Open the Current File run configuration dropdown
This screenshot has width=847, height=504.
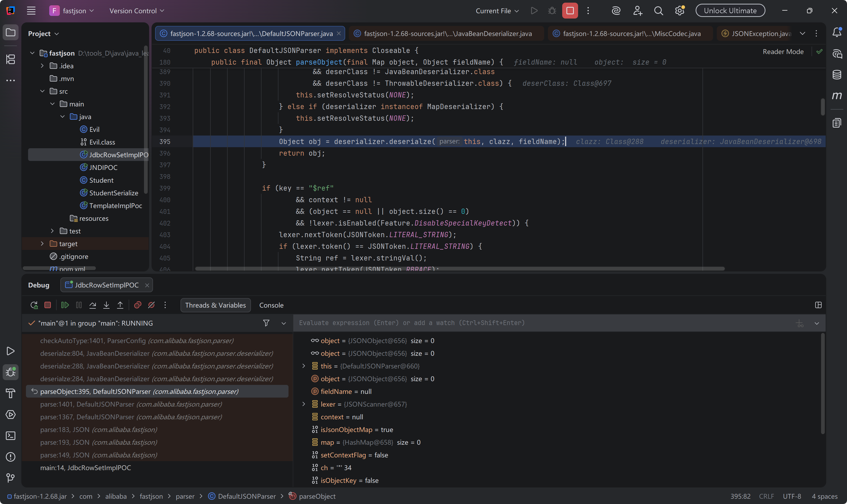pyautogui.click(x=497, y=11)
